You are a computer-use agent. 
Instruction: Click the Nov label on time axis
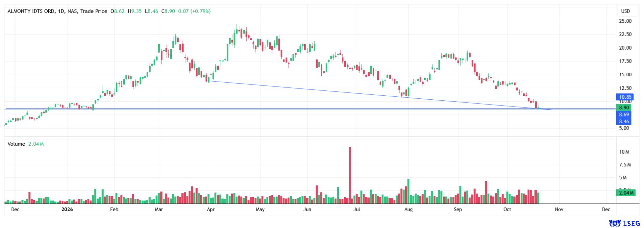point(559,210)
